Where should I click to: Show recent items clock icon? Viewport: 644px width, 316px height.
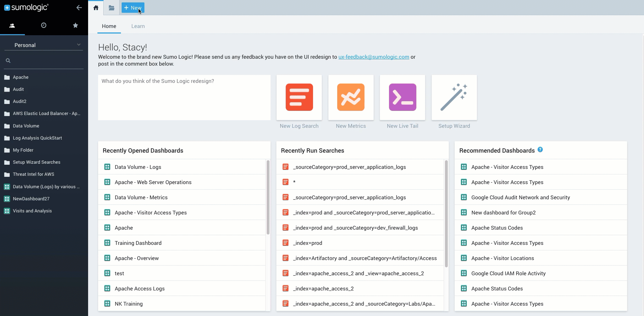(x=44, y=25)
